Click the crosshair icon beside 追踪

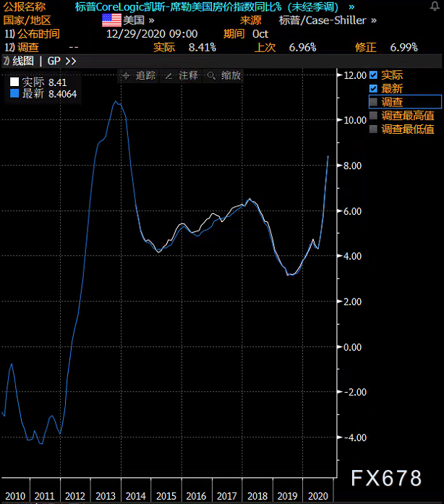click(x=126, y=76)
